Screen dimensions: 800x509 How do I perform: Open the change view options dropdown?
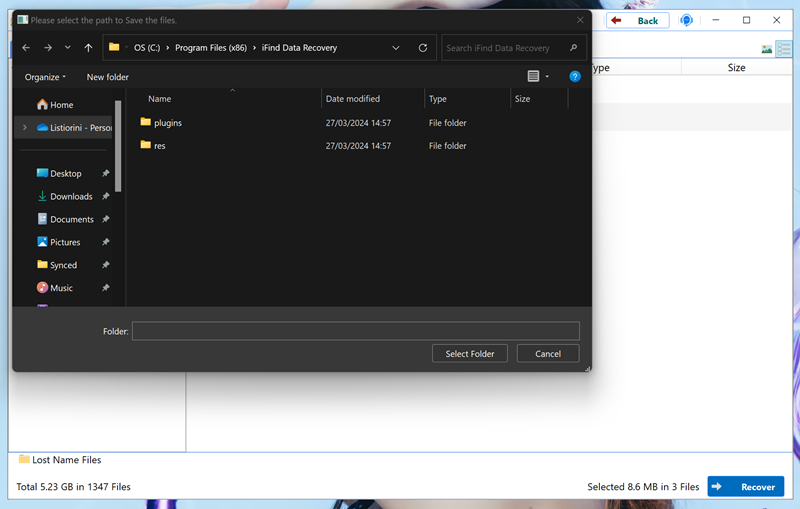(547, 77)
